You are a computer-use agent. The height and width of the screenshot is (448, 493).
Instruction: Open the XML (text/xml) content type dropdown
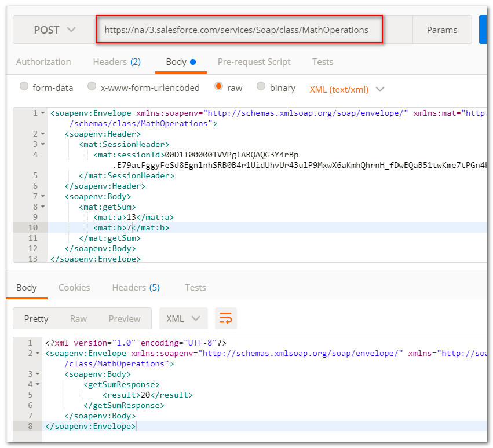coord(346,90)
